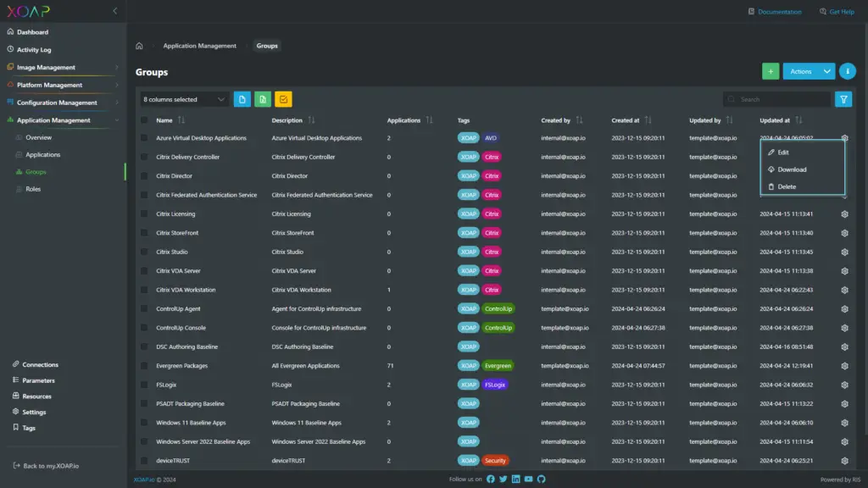Open Connections in the sidebar
868x488 pixels.
click(40, 364)
